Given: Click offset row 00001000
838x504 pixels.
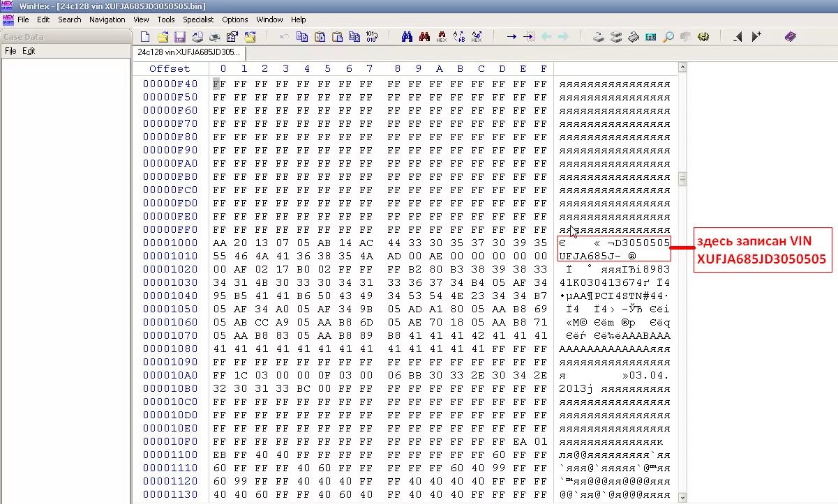Looking at the screenshot, I should [x=171, y=243].
